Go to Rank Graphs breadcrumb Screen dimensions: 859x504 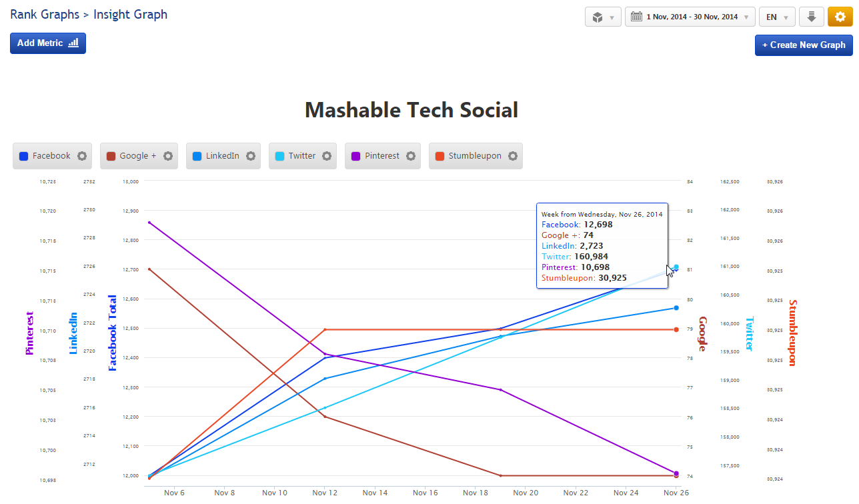click(x=44, y=14)
